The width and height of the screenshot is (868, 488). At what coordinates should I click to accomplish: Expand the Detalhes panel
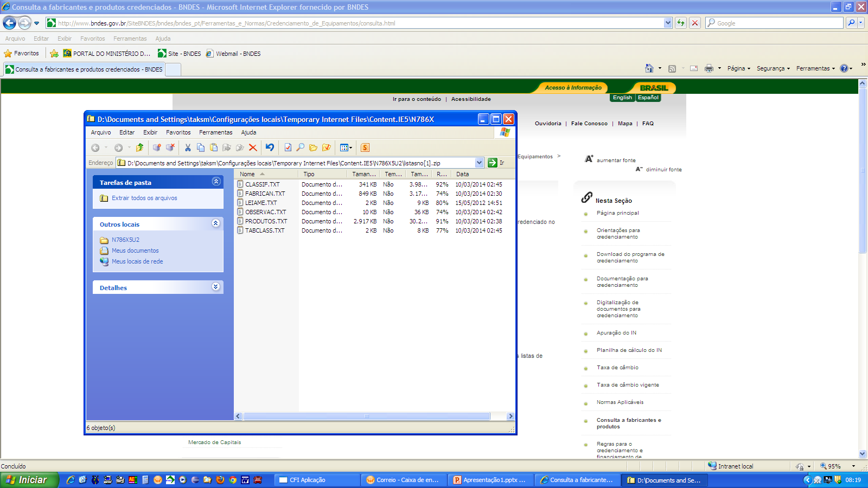[216, 287]
